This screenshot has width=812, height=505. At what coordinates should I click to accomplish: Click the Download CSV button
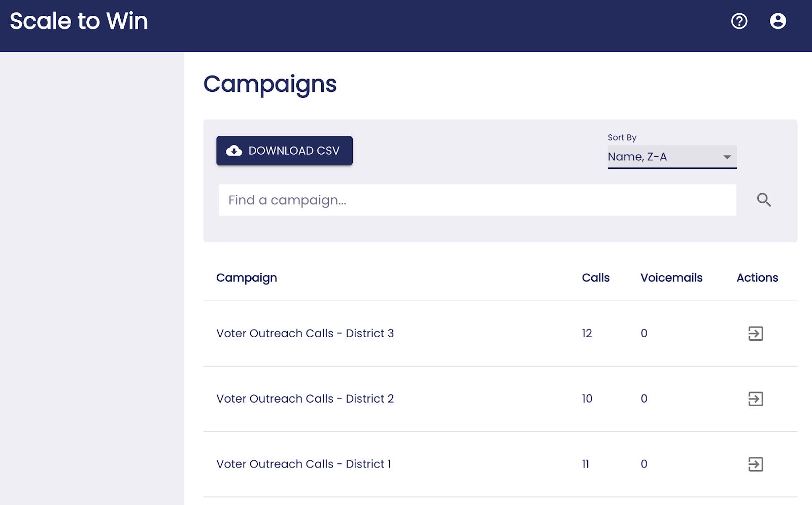284,151
